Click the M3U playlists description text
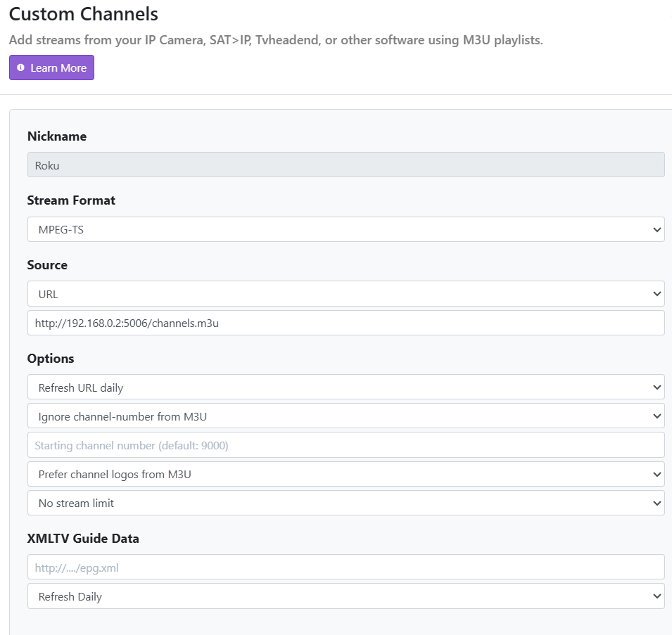The image size is (672, 635). [x=276, y=40]
